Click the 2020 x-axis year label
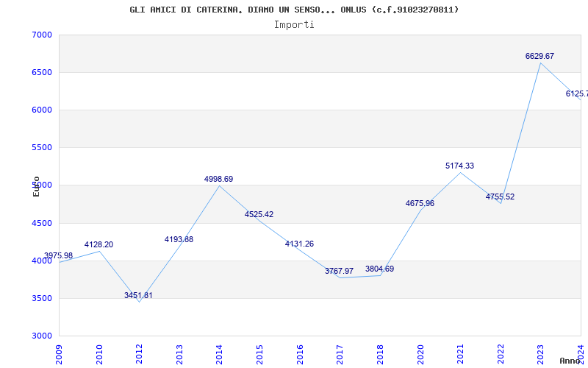The image size is (588, 368). 420,355
